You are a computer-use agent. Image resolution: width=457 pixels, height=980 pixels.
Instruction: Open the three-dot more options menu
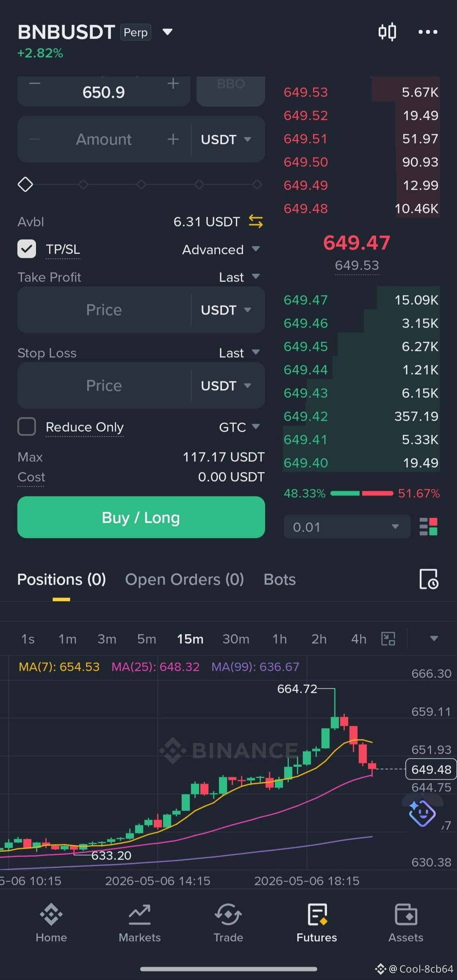pos(428,32)
